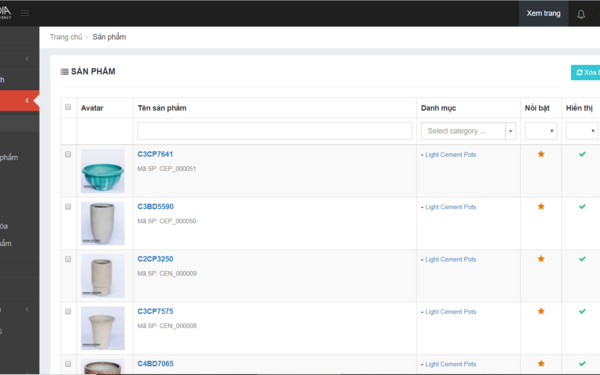Click the Avatar column header
This screenshot has width=600, height=375.
(92, 108)
